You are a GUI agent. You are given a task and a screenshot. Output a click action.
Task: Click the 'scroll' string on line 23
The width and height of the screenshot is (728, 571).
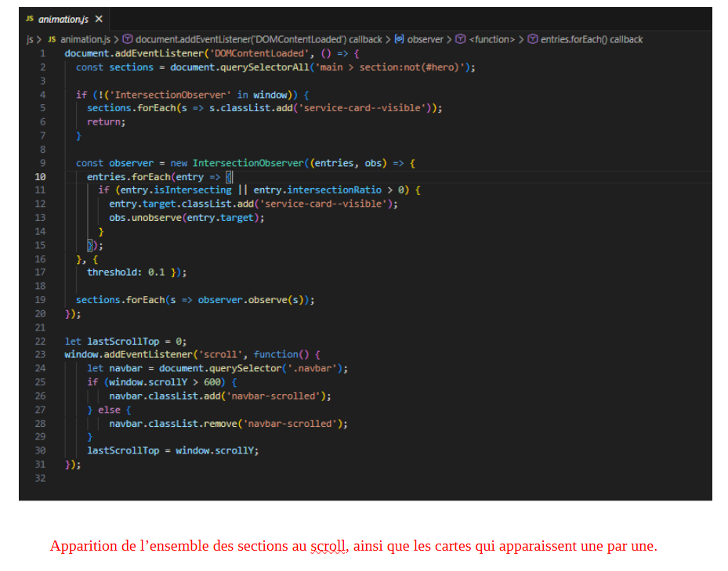click(x=220, y=355)
